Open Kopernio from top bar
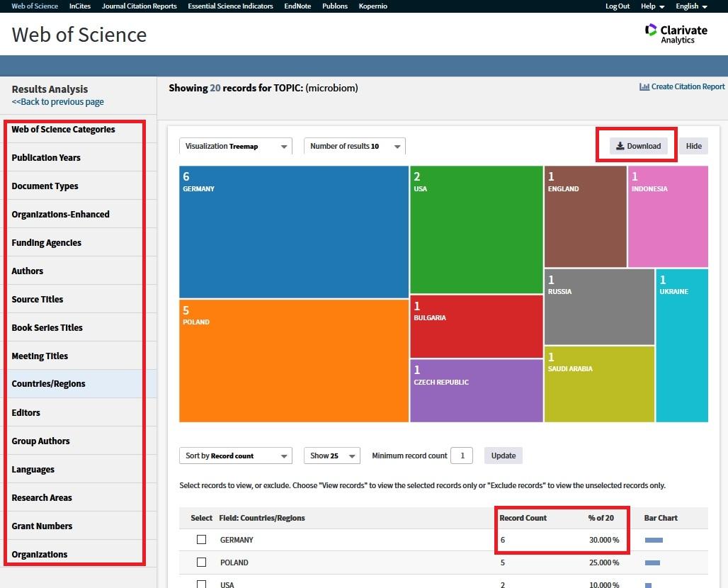This screenshot has height=588, width=728. coord(372,6)
